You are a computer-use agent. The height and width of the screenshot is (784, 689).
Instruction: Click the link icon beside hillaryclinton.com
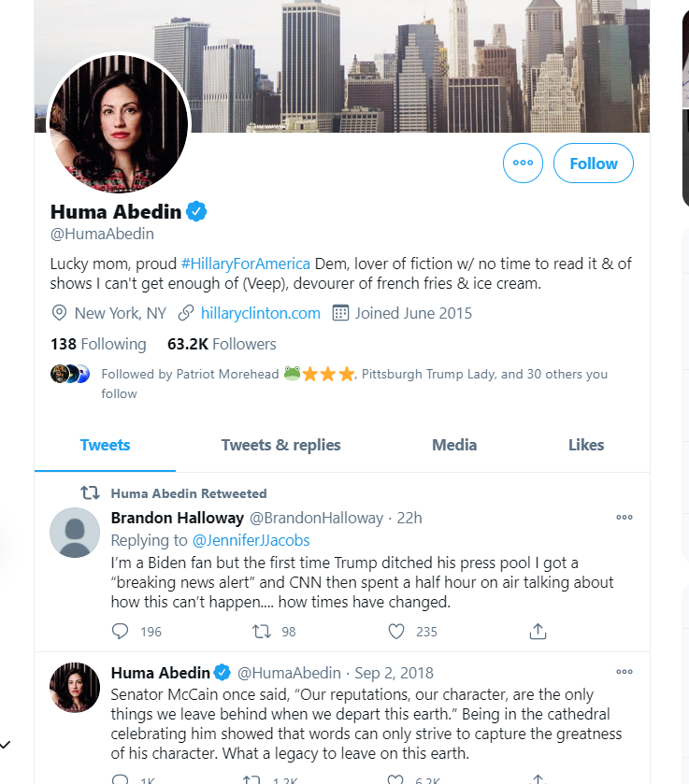pyautogui.click(x=186, y=313)
